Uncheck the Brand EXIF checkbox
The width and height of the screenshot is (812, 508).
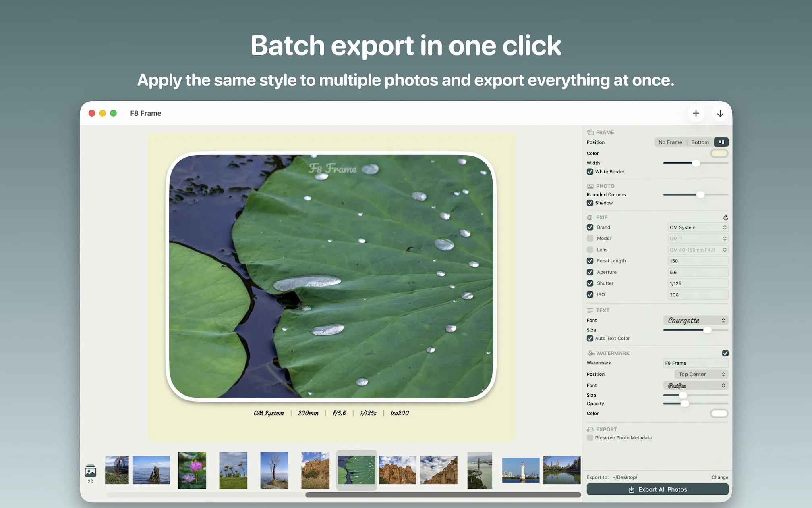[x=590, y=227]
